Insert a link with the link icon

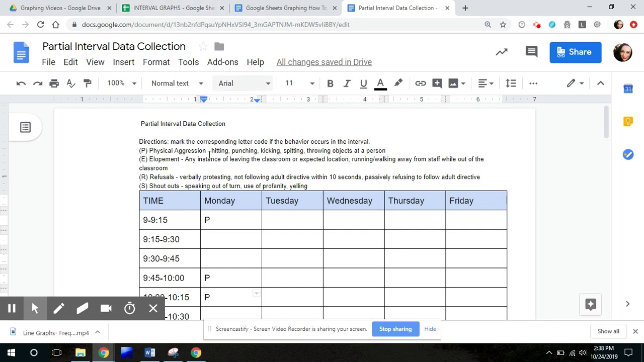click(420, 83)
